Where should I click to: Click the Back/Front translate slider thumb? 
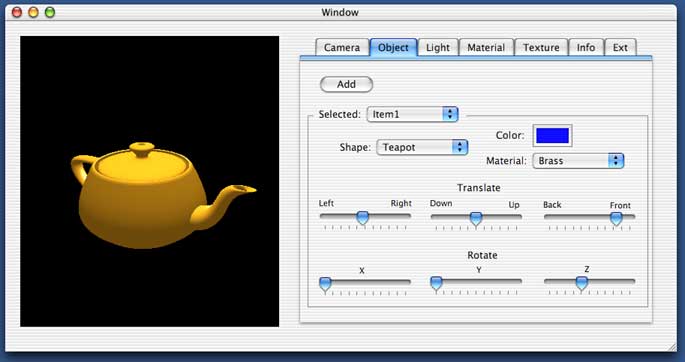616,218
